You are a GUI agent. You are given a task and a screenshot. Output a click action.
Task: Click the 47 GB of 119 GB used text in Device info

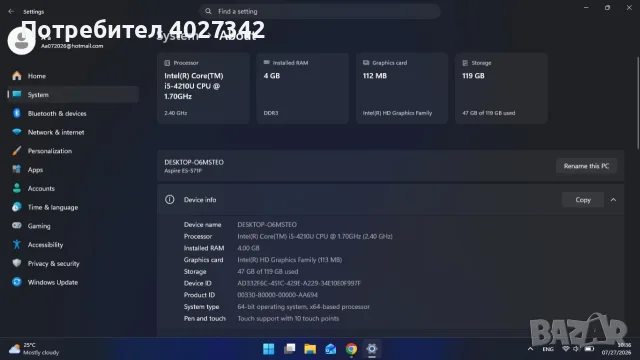point(268,271)
